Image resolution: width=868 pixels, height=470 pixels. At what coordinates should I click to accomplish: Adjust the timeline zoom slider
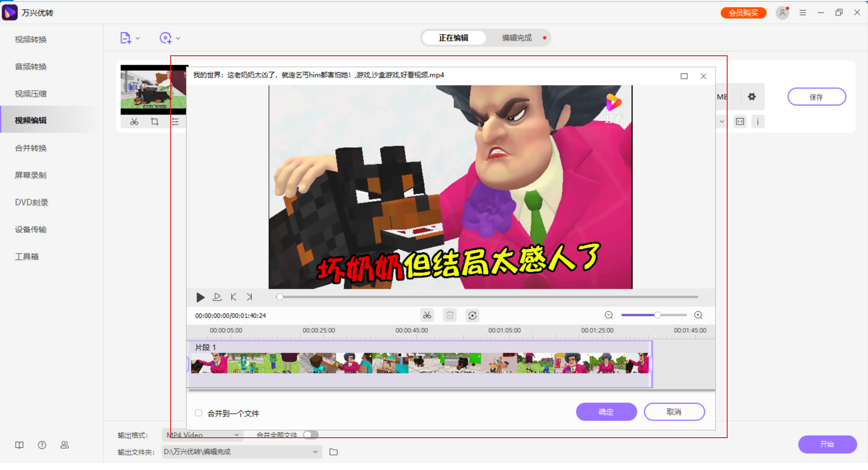(x=657, y=315)
